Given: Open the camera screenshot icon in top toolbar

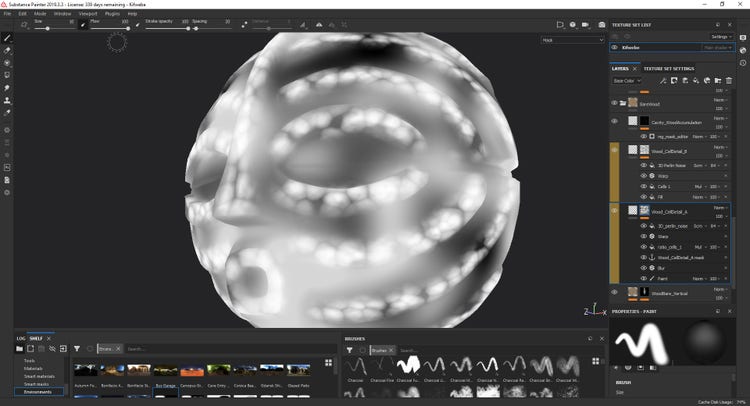Looking at the screenshot, I should tap(601, 24).
